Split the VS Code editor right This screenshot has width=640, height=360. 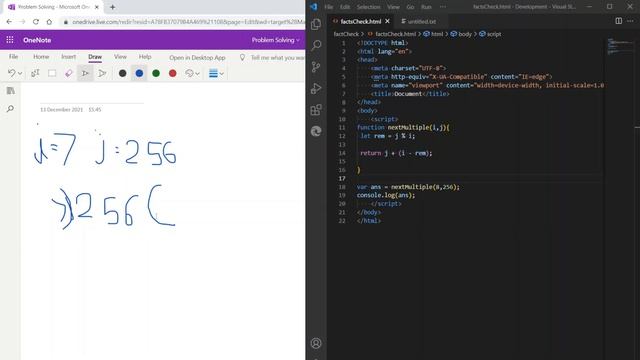[619, 21]
